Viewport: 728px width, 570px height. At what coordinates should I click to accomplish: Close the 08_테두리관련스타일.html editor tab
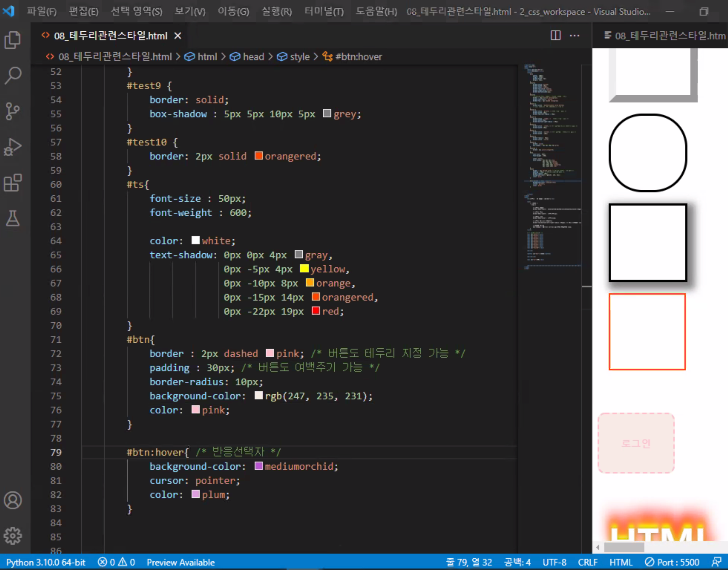(178, 36)
